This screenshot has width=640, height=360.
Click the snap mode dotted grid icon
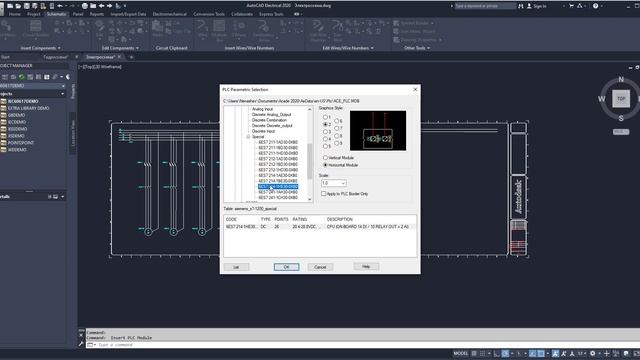click(482, 353)
